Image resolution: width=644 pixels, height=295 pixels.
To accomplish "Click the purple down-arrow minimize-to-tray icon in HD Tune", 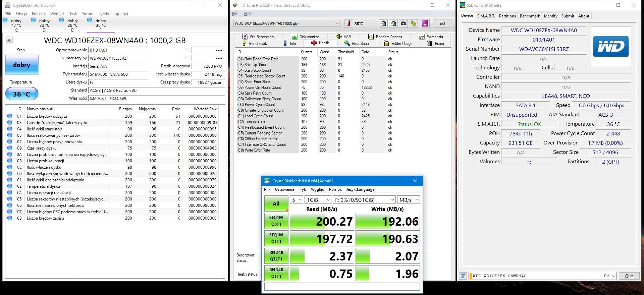I will (x=425, y=23).
